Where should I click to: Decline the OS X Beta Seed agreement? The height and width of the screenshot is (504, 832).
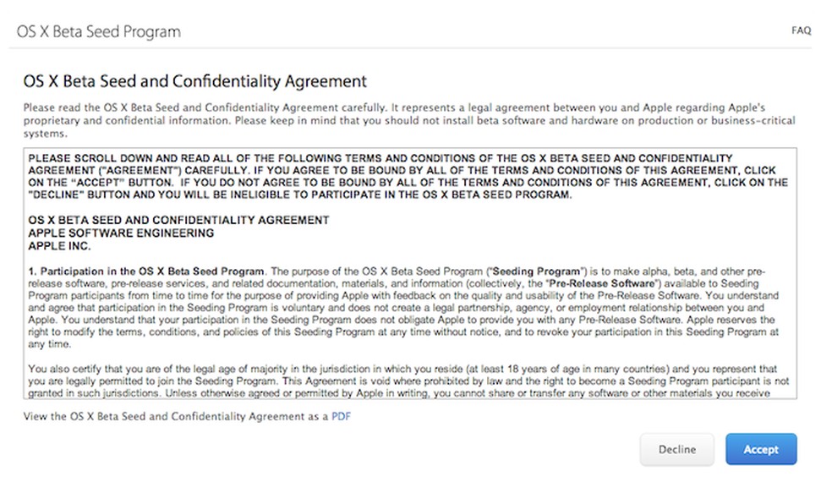676,449
